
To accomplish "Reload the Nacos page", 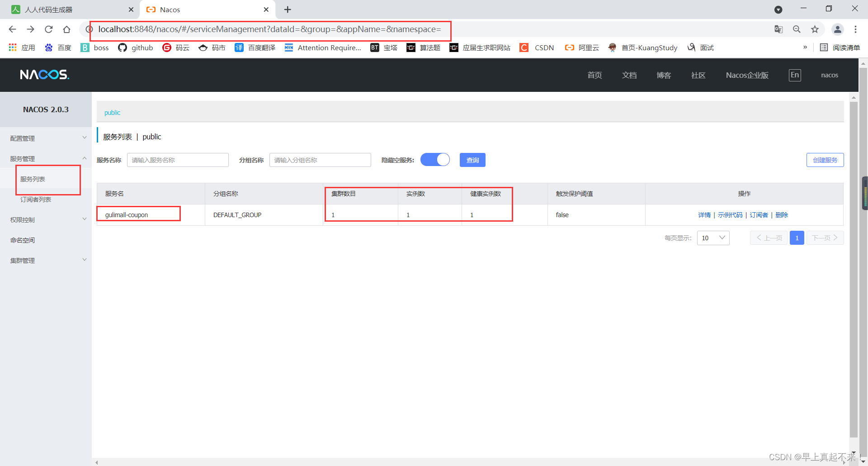I will (x=48, y=29).
